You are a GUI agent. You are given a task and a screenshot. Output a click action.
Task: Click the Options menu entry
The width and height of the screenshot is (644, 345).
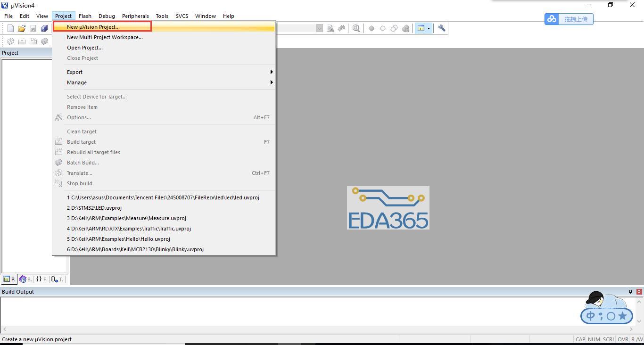coord(164,117)
